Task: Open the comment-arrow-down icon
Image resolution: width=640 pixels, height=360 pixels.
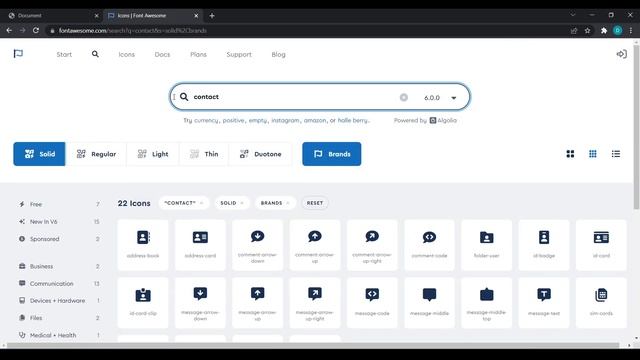Action: [258, 245]
